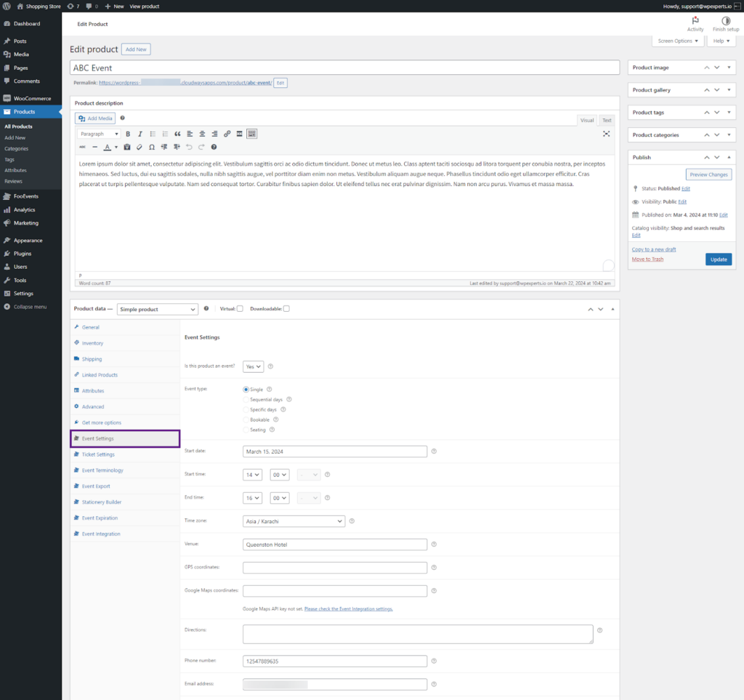Screen dimensions: 744x700
Task: Decrease paragraph indent
Action: pyautogui.click(x=164, y=147)
